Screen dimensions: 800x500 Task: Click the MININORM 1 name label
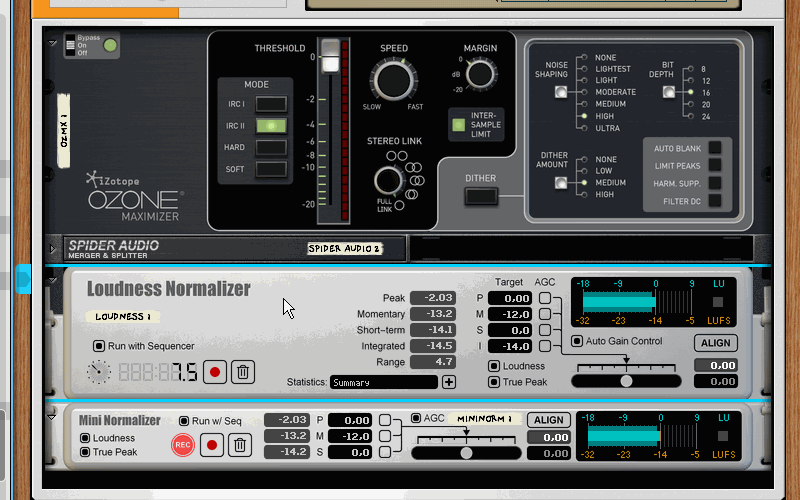484,419
